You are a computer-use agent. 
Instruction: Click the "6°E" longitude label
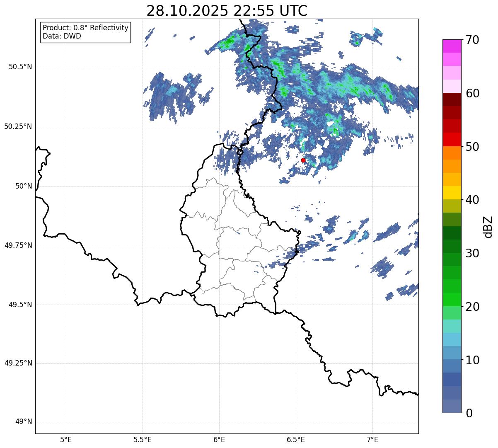219,440
